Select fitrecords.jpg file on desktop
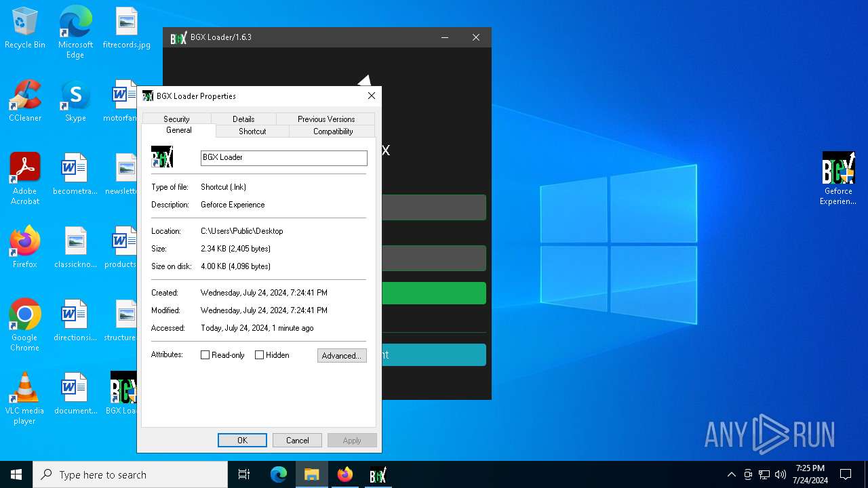 tap(126, 28)
